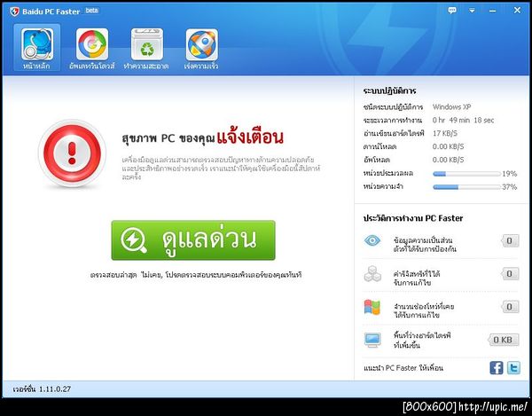Open the title bar dropdown menu arrow
532x416 pixels.
pyautogui.click(x=472, y=11)
